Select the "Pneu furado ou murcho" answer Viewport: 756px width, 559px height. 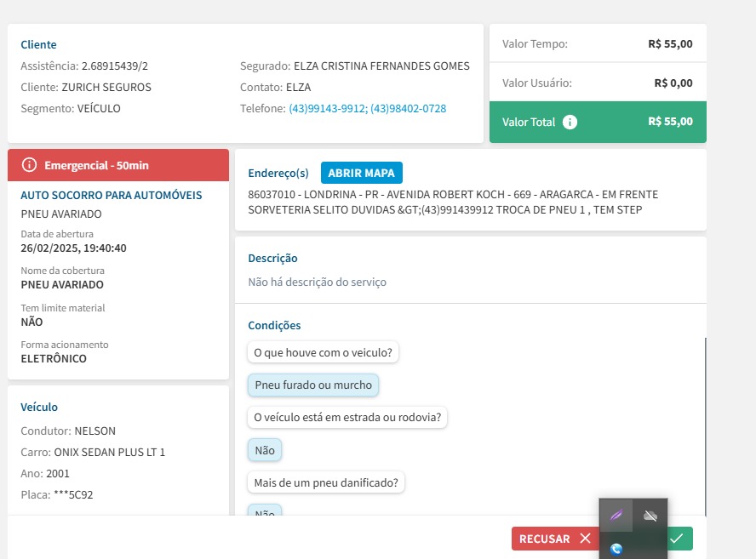click(313, 385)
